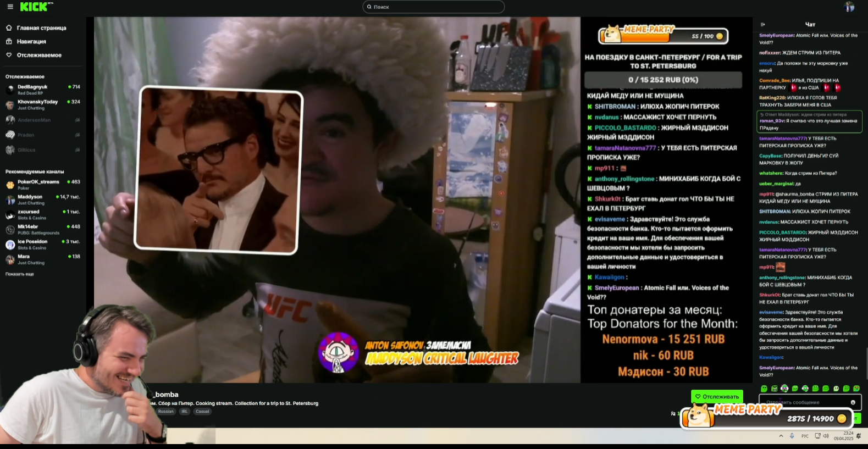Collapse the chat panel via the arrow icon

pos(762,24)
